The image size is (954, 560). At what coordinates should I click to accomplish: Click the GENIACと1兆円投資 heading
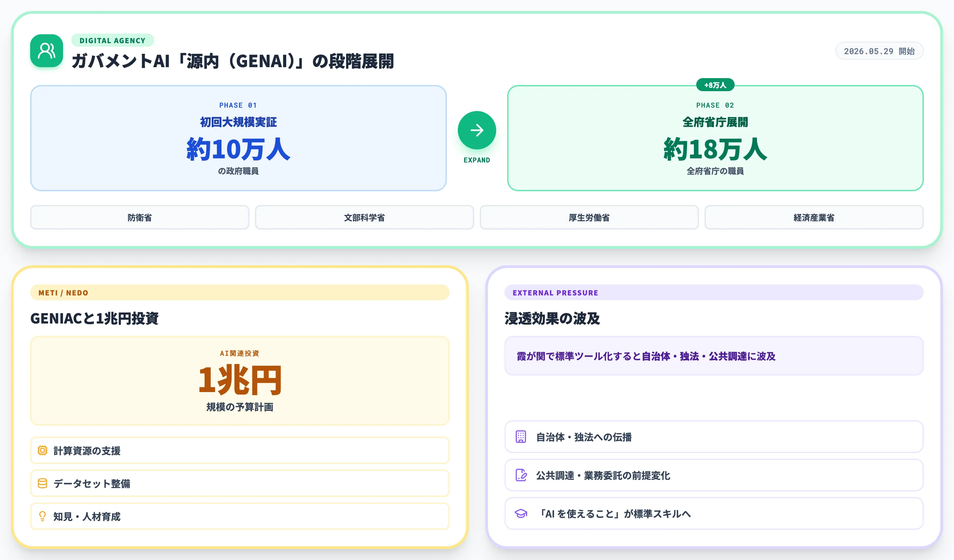tap(95, 318)
